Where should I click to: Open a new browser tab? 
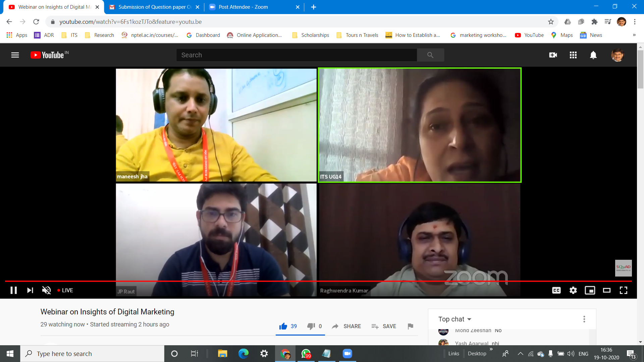314,7
